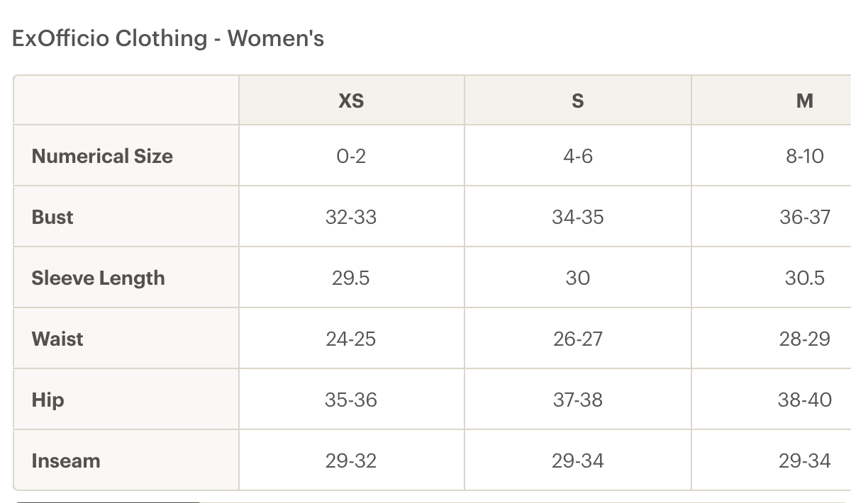Select the 8-10 numerical size cell
Image resolution: width=868 pixels, height=503 pixels.
pyautogui.click(x=804, y=156)
